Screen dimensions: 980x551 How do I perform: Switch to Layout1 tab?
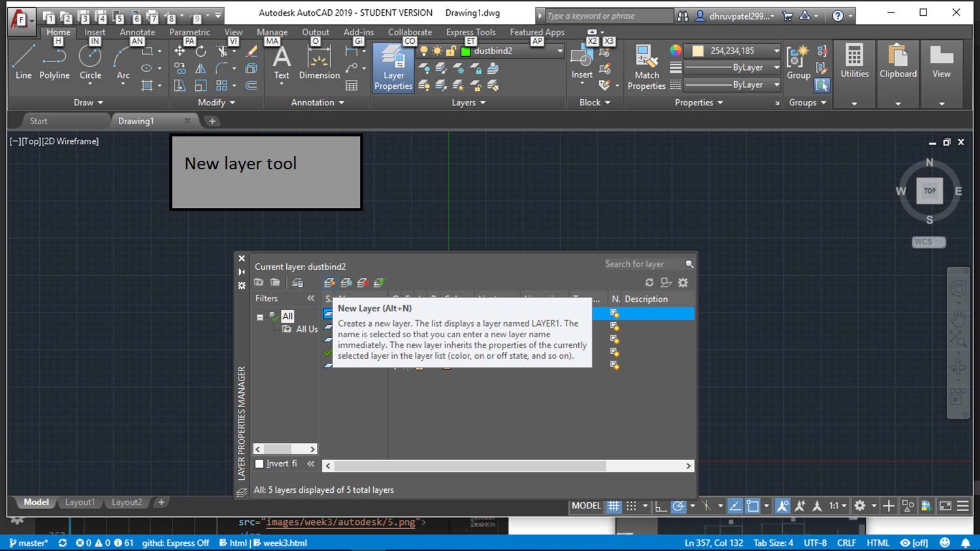(80, 502)
